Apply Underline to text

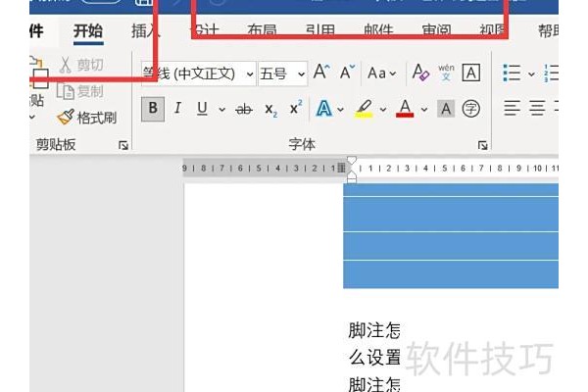click(202, 109)
